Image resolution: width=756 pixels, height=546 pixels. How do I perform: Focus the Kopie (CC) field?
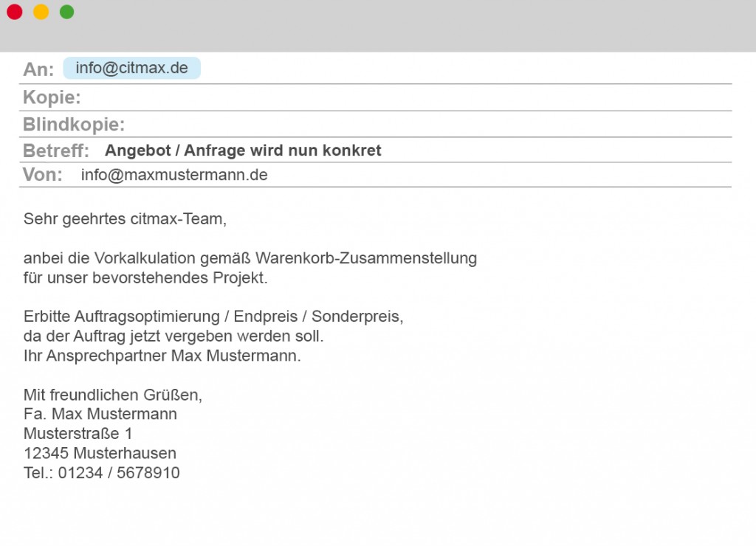coord(406,97)
